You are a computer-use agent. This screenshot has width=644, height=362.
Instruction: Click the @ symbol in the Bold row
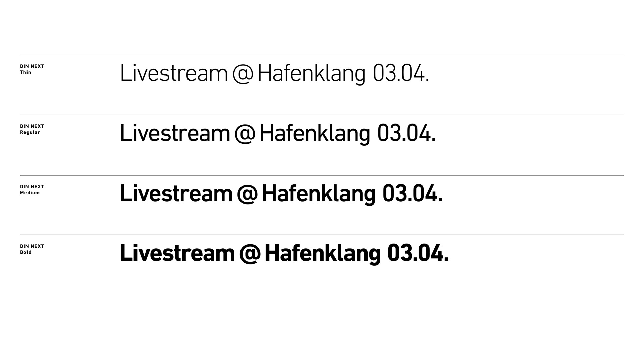[250, 254]
